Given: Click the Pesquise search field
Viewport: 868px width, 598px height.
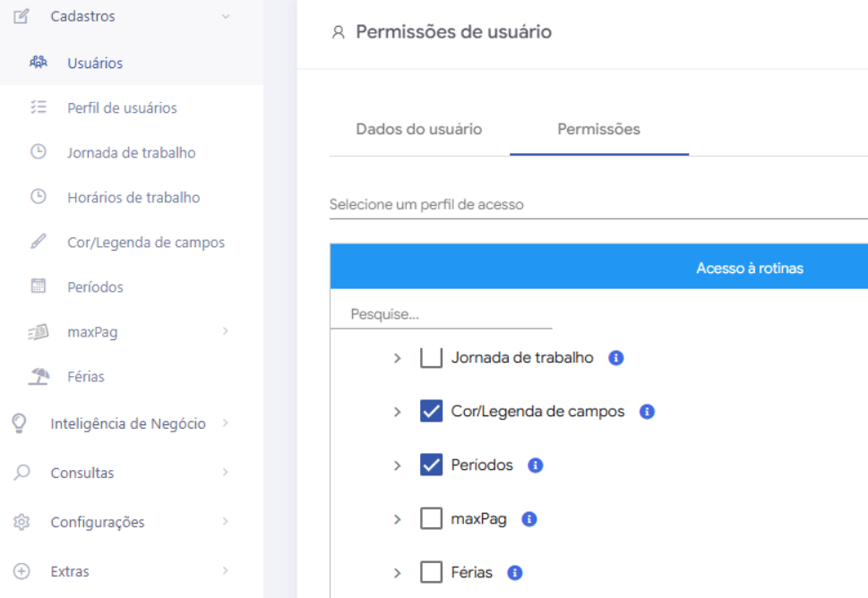Looking at the screenshot, I should 441,314.
